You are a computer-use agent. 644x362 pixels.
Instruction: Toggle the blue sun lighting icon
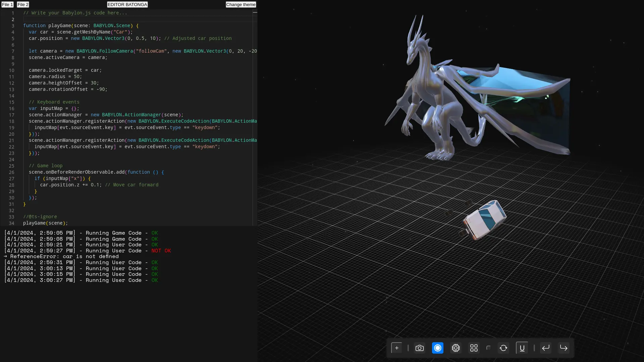(x=437, y=348)
